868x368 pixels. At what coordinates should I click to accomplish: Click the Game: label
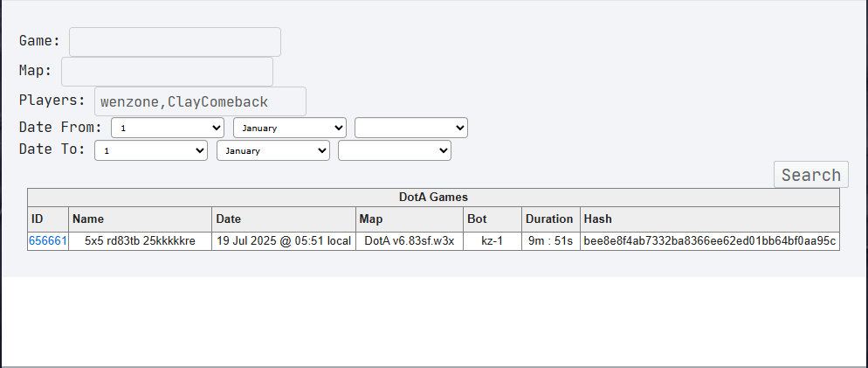(x=39, y=41)
